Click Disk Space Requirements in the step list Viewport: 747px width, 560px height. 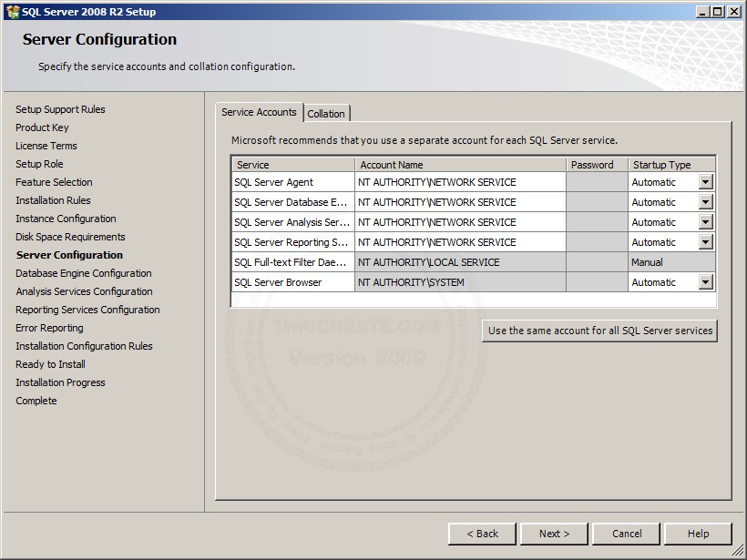click(70, 237)
